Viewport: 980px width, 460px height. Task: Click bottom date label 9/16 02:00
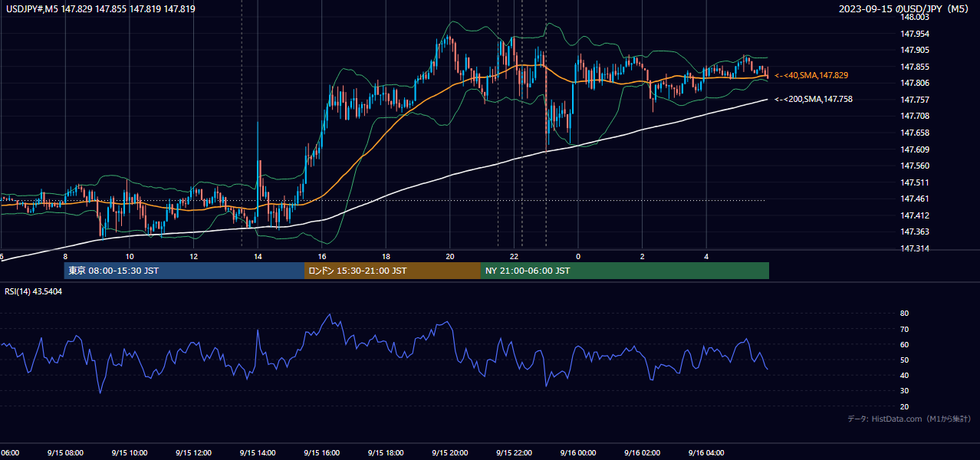pos(642,452)
